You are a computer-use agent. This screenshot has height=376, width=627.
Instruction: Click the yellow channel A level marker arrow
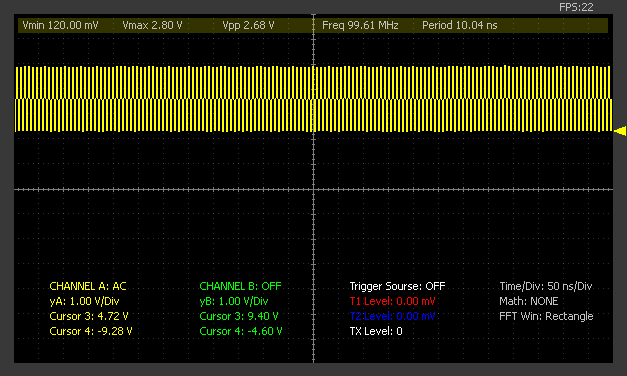click(620, 131)
